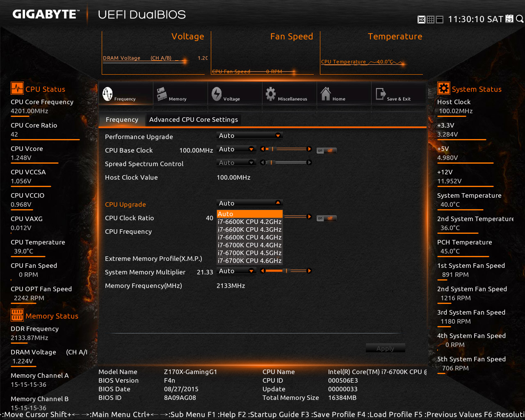The width and height of the screenshot is (525, 420).
Task: Switch to the Frequency sub-tab
Action: tap(122, 119)
